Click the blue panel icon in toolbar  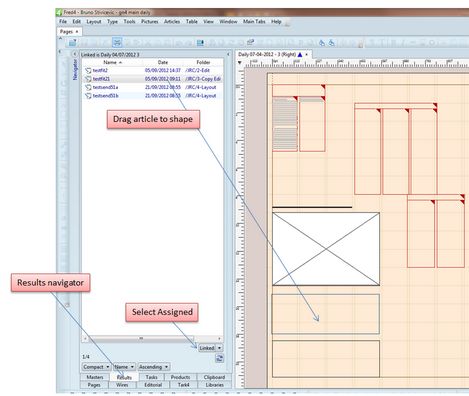(200, 43)
